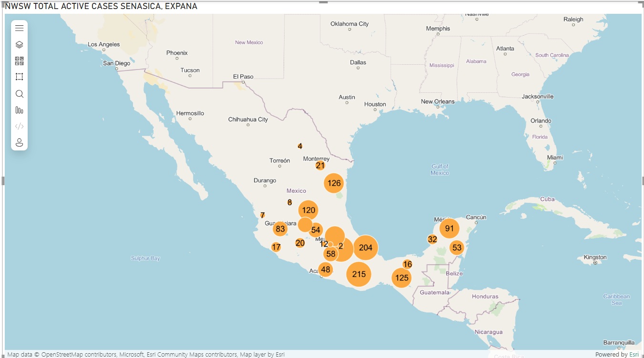Open the basemap gallery icon
This screenshot has width=644, height=358.
[x=20, y=61]
